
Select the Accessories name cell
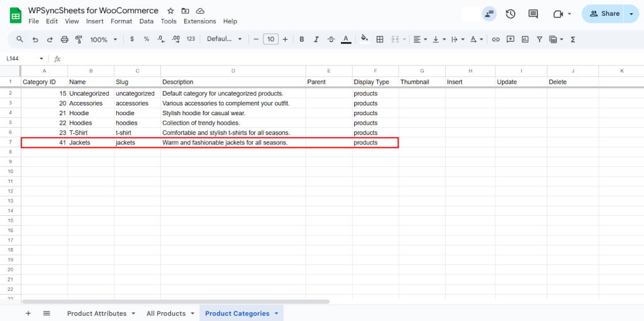[91, 103]
